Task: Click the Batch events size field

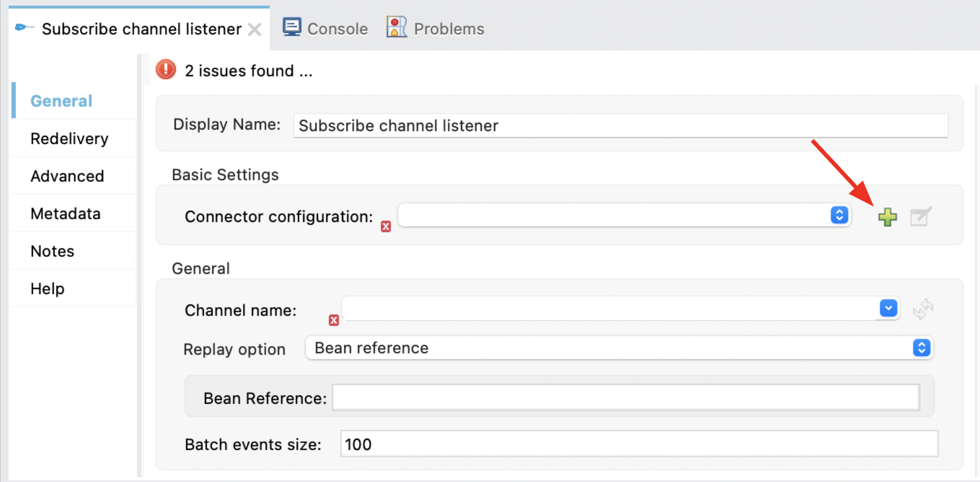Action: [639, 444]
